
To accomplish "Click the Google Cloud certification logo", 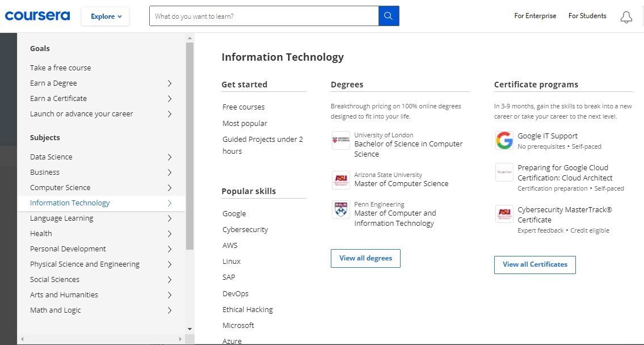I will pos(504,172).
